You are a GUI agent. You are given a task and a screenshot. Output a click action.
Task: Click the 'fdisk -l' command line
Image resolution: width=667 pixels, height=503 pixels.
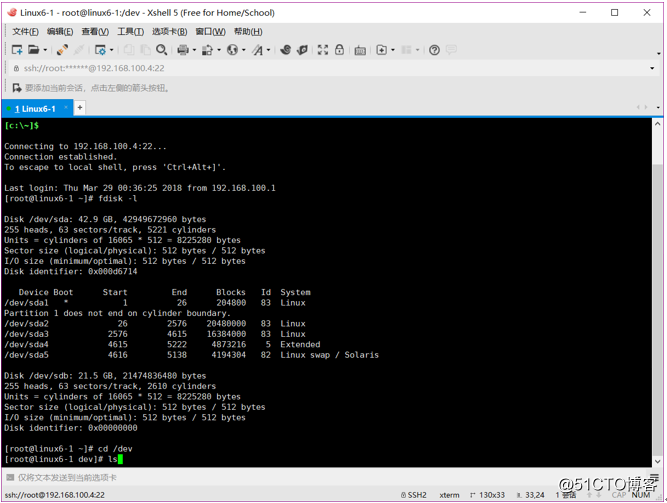tap(71, 198)
